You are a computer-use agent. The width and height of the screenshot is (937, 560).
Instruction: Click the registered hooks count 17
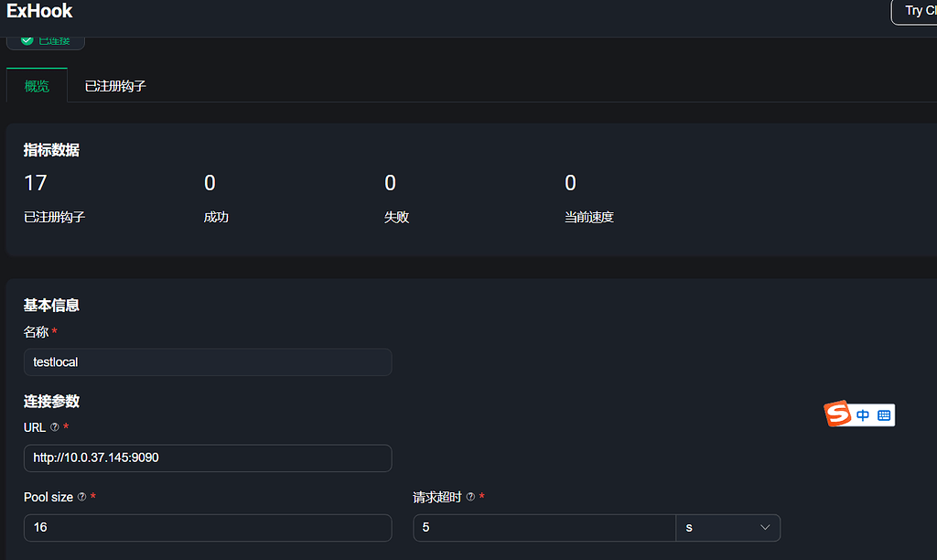tap(35, 183)
